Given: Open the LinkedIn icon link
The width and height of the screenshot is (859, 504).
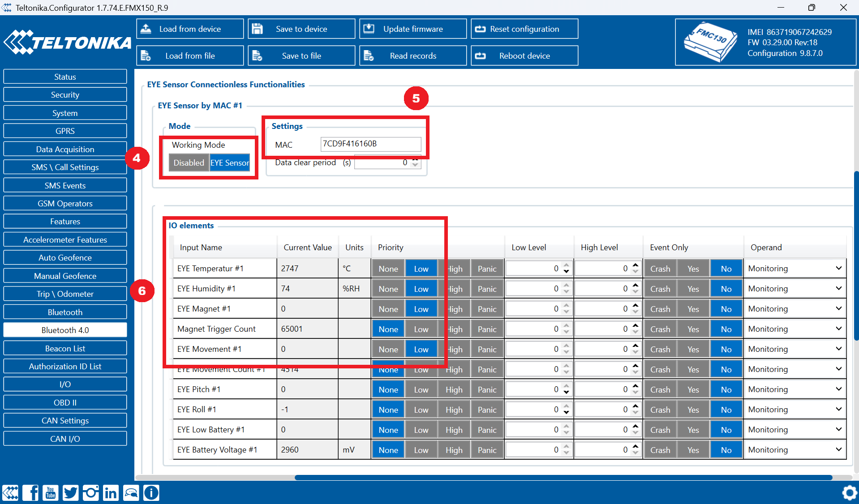Looking at the screenshot, I should 111,493.
